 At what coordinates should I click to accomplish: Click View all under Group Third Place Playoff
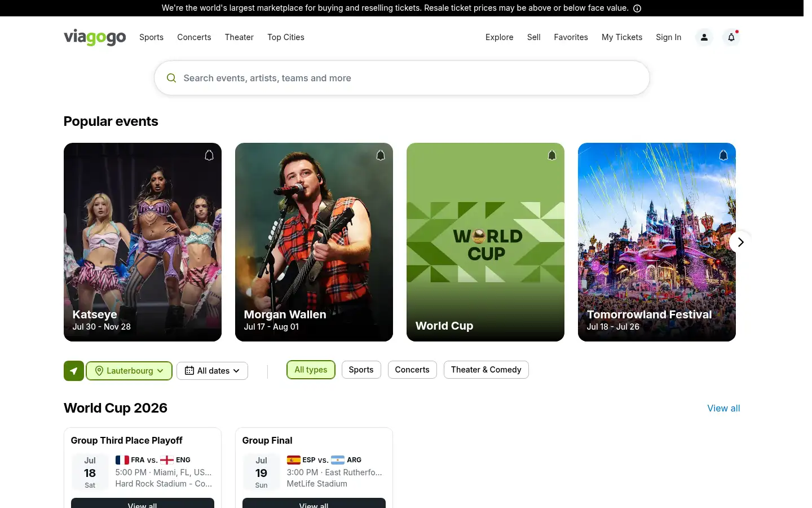tap(143, 503)
